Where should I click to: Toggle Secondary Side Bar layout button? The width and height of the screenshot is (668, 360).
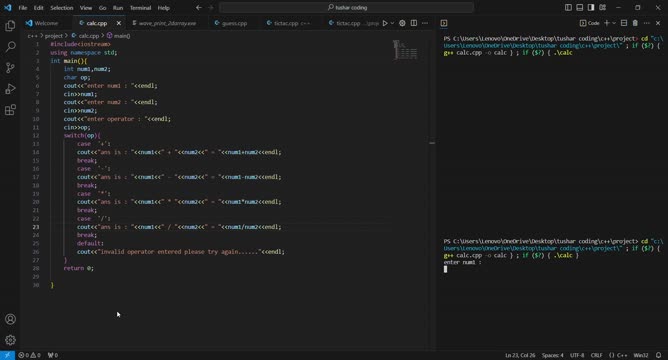coord(591,8)
